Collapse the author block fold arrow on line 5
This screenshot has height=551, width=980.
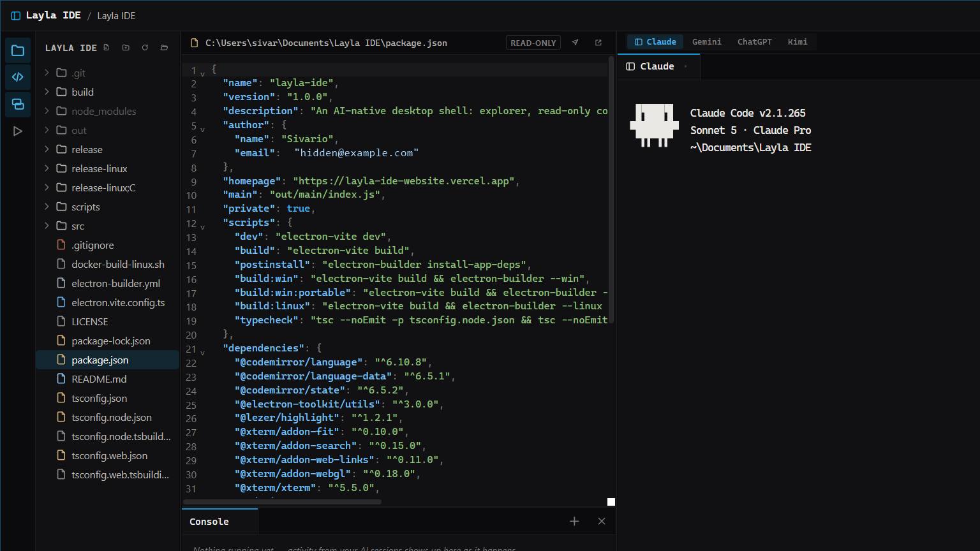coord(203,129)
